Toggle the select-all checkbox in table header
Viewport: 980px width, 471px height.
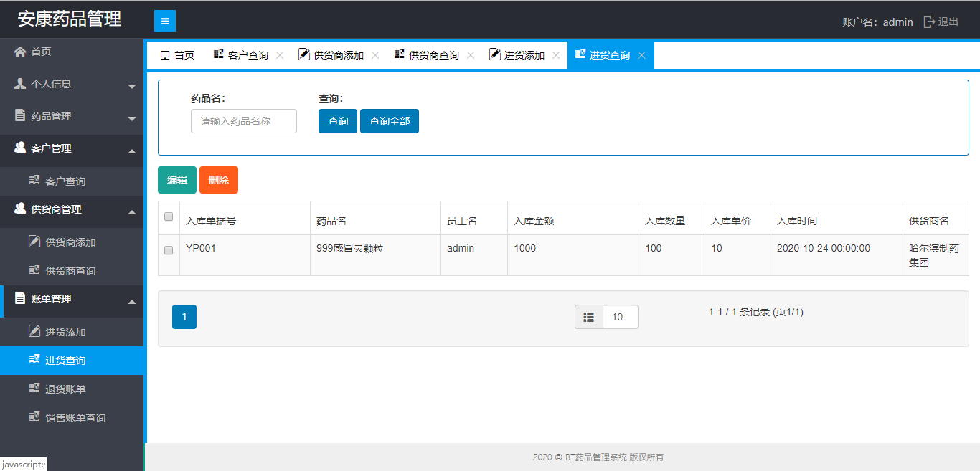(169, 217)
